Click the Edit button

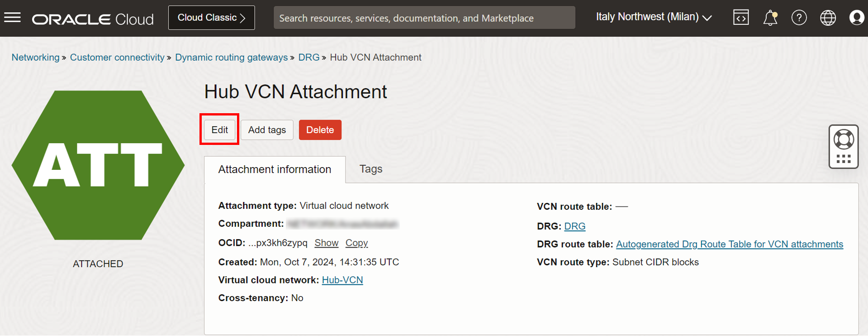pyautogui.click(x=220, y=130)
